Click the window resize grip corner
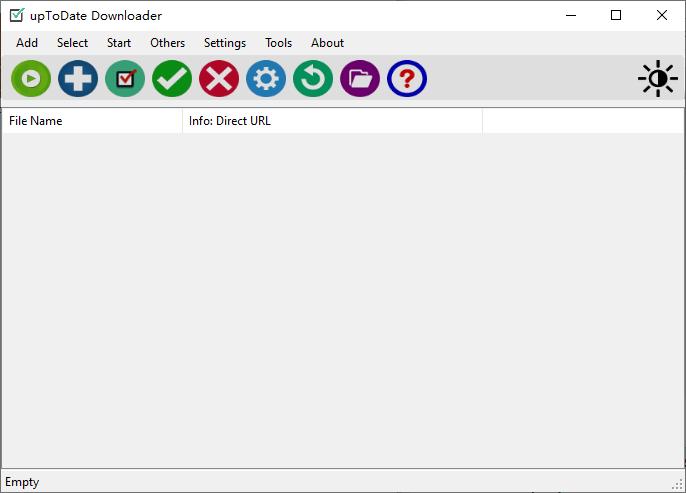 pos(678,484)
